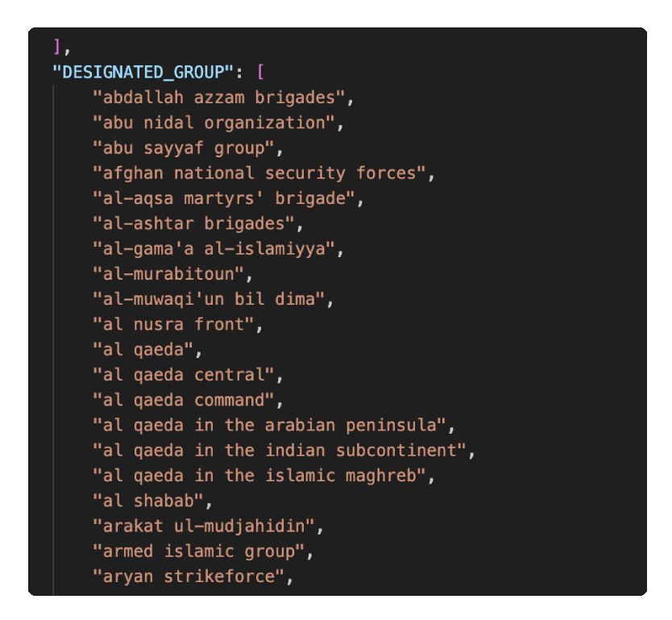Click the opening bracket after DESIGNATED_GROUP
The width and height of the screenshot is (672, 620).
[x=260, y=73]
